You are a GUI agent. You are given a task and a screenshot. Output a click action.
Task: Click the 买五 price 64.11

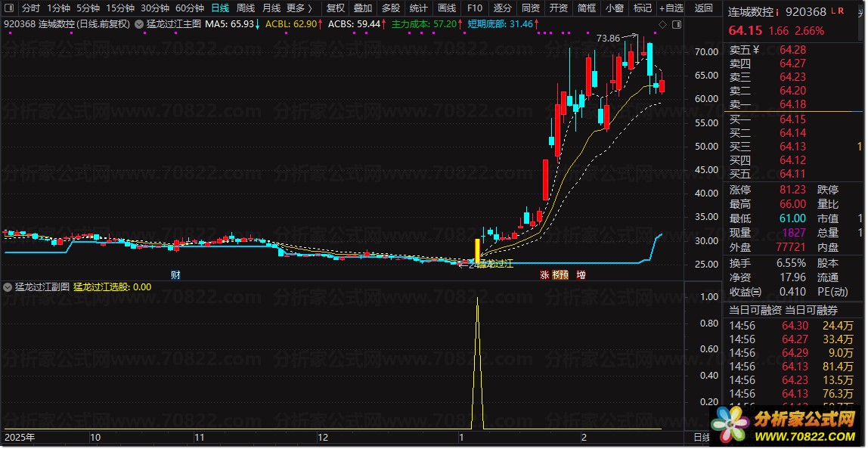click(x=792, y=174)
